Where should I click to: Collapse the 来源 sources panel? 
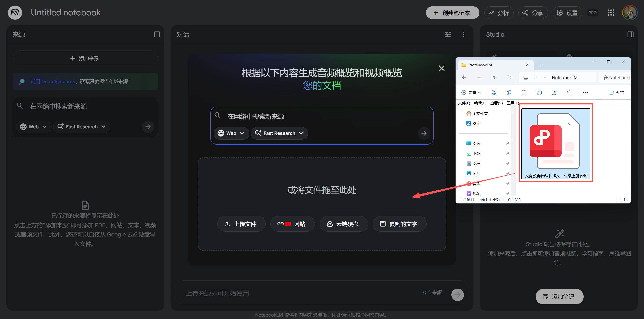pyautogui.click(x=157, y=34)
